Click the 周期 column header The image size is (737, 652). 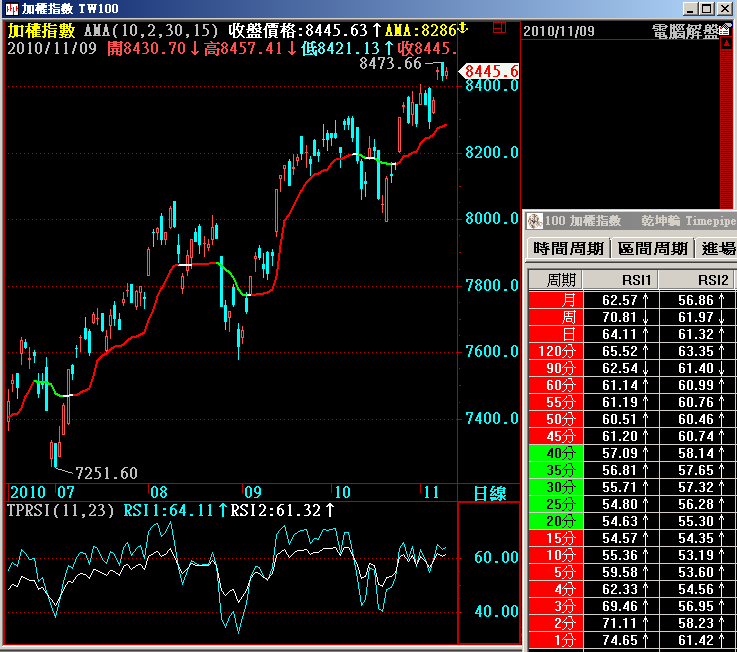(x=555, y=279)
